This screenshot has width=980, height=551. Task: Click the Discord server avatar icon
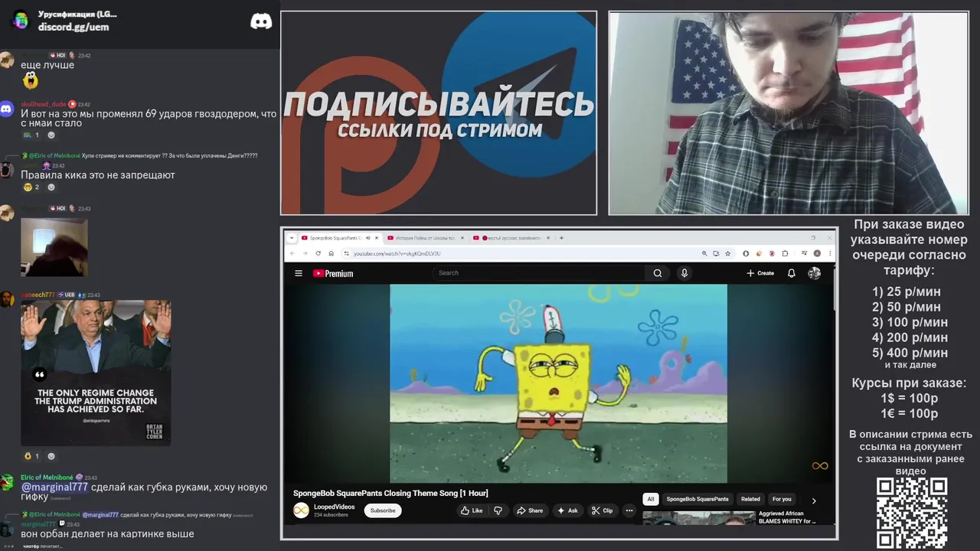21,20
